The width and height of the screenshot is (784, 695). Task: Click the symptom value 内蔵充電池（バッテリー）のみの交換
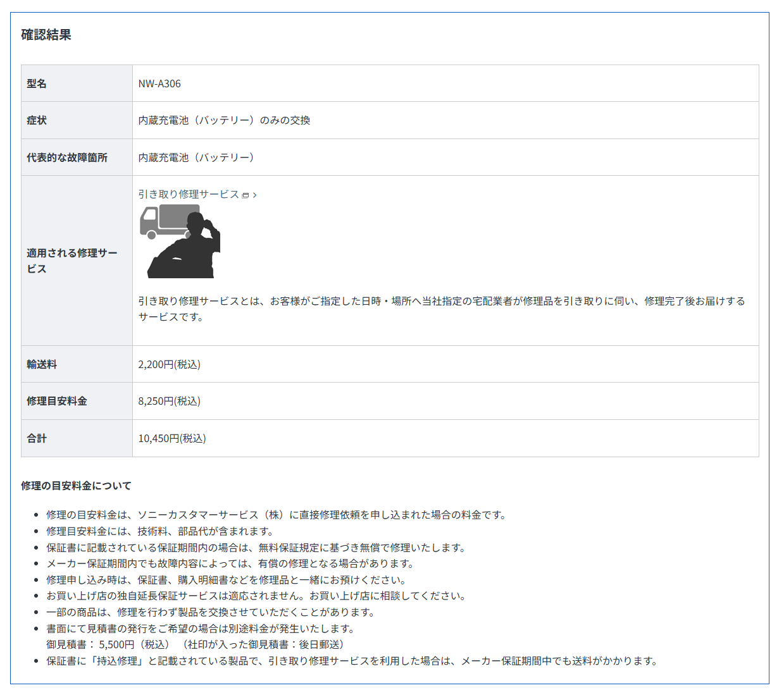pyautogui.click(x=224, y=120)
